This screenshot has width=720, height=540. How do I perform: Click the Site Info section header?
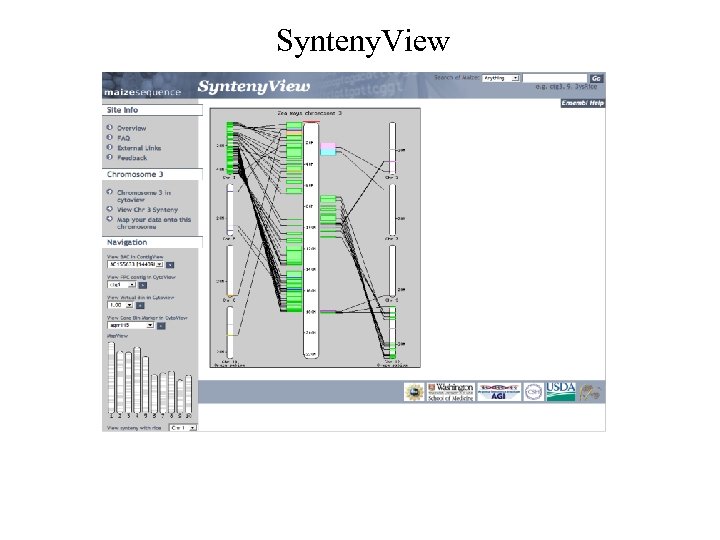[x=152, y=110]
